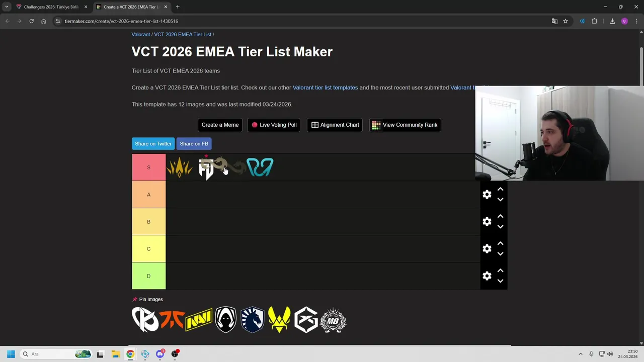Click the green D tier label

148,276
